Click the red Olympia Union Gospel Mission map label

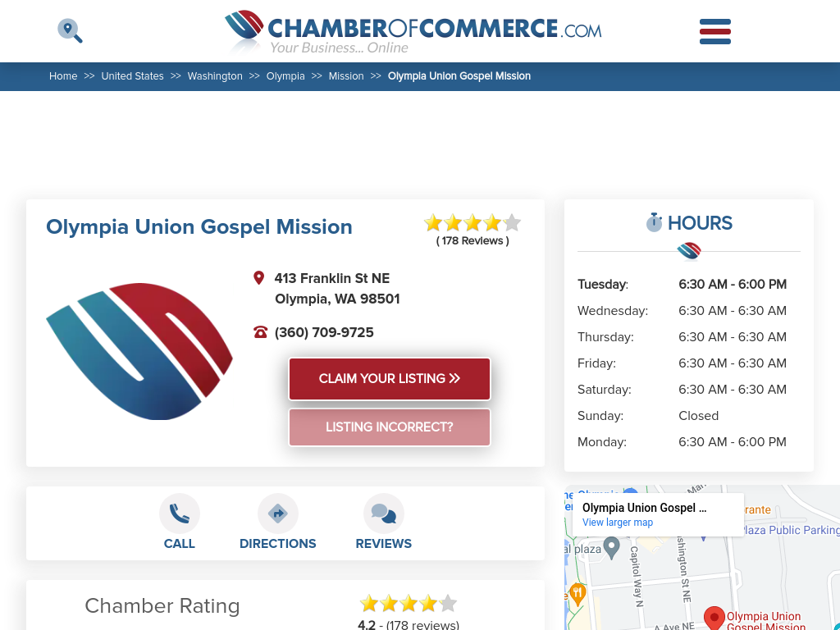pyautogui.click(x=765, y=622)
